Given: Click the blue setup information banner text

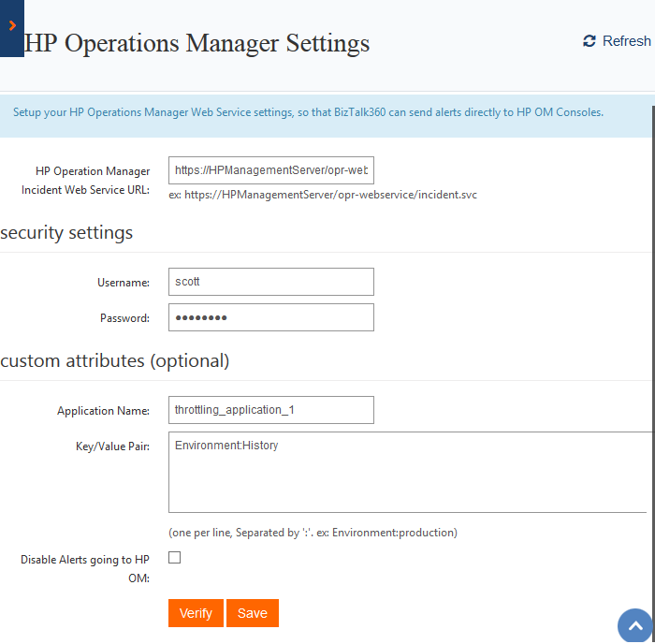Looking at the screenshot, I should click(308, 112).
